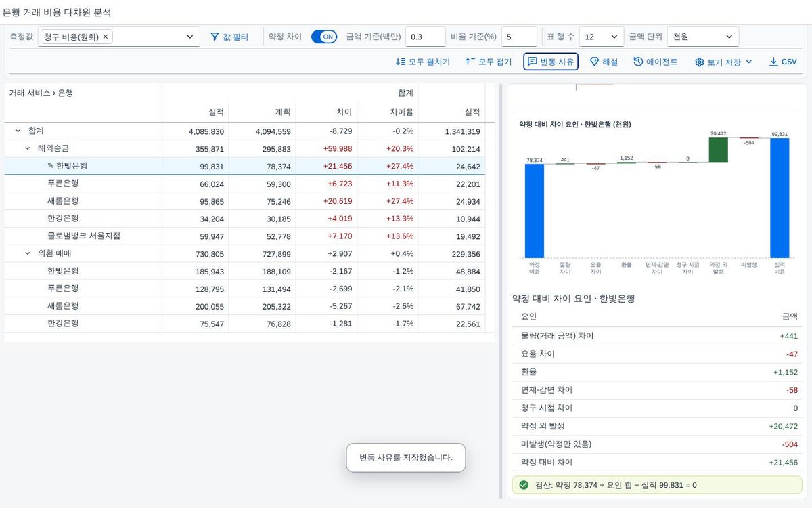Click 모두 펼치기 expand all button
This screenshot has width=812, height=508.
point(423,62)
